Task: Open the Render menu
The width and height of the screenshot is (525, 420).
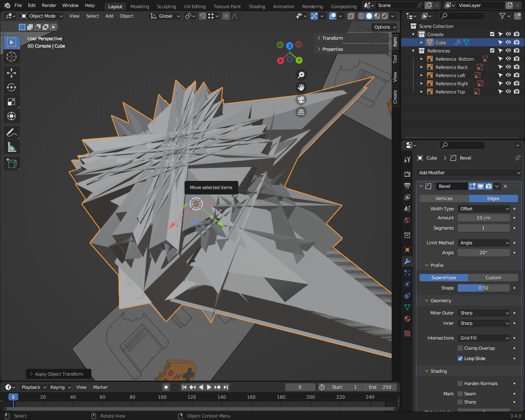Action: click(x=49, y=5)
